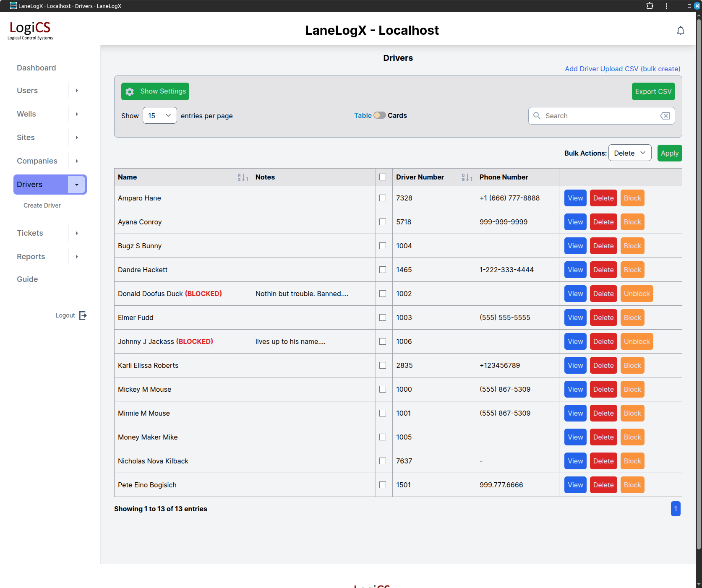Expand the Users menu arrow

[77, 91]
